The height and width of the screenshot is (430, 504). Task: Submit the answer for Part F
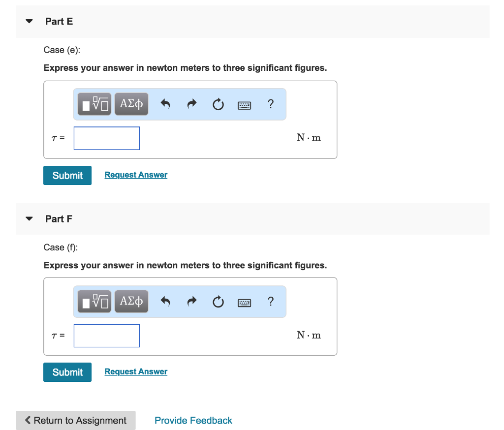[67, 372]
